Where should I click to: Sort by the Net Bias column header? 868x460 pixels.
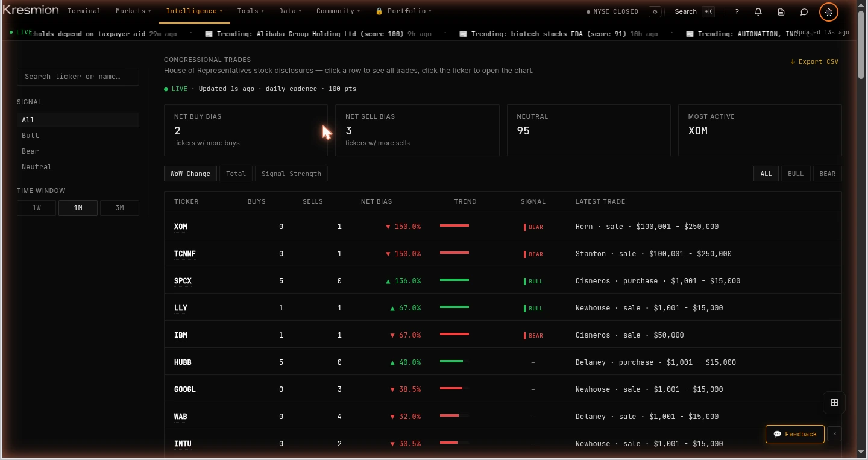pyautogui.click(x=377, y=201)
